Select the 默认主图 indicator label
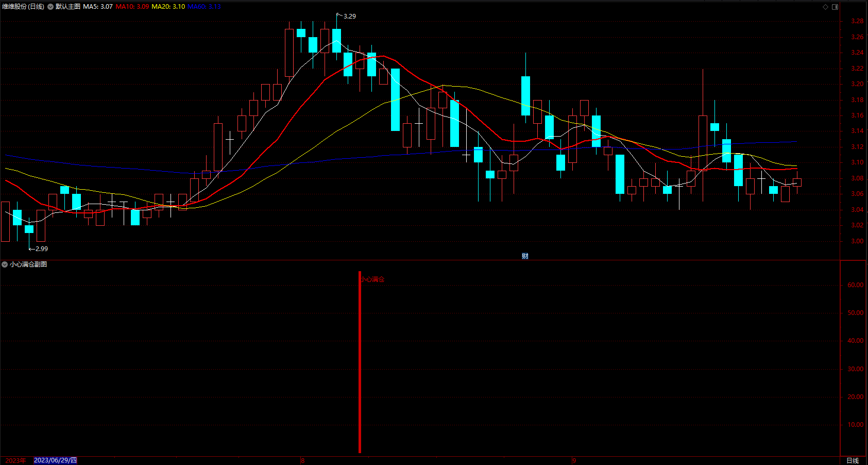Viewport: 868px width, 465px height. click(x=68, y=7)
